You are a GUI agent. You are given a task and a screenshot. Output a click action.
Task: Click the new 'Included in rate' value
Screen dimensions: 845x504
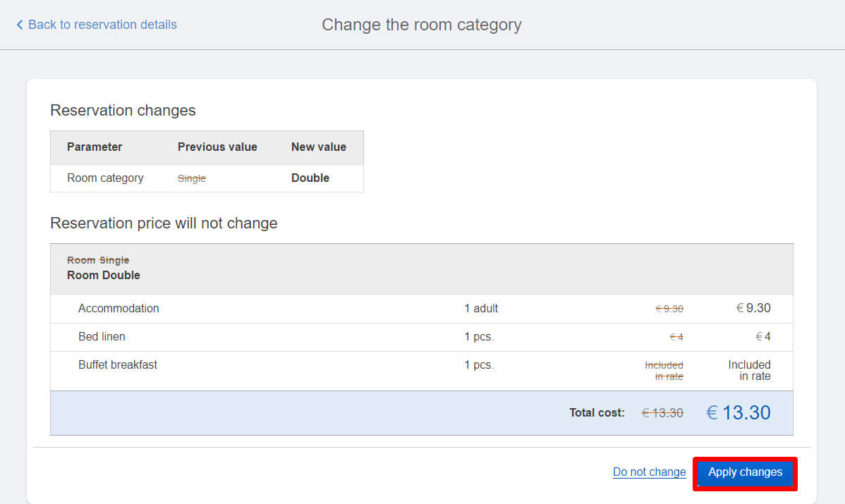749,371
